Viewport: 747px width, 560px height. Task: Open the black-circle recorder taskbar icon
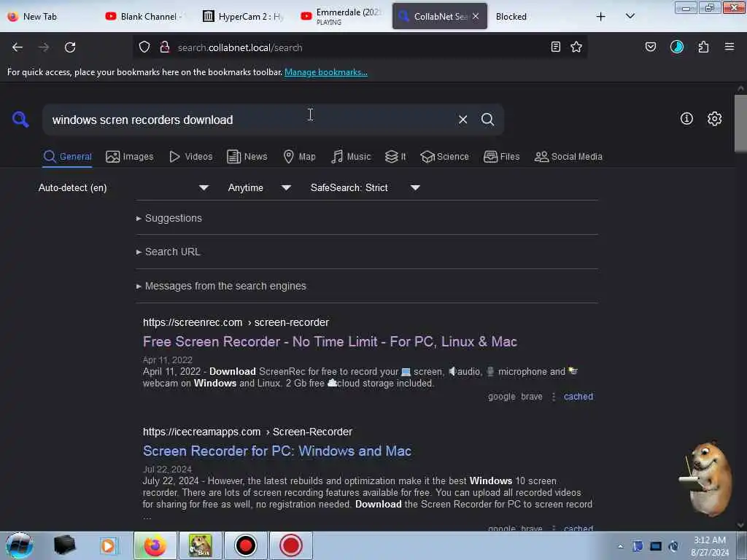point(245,545)
